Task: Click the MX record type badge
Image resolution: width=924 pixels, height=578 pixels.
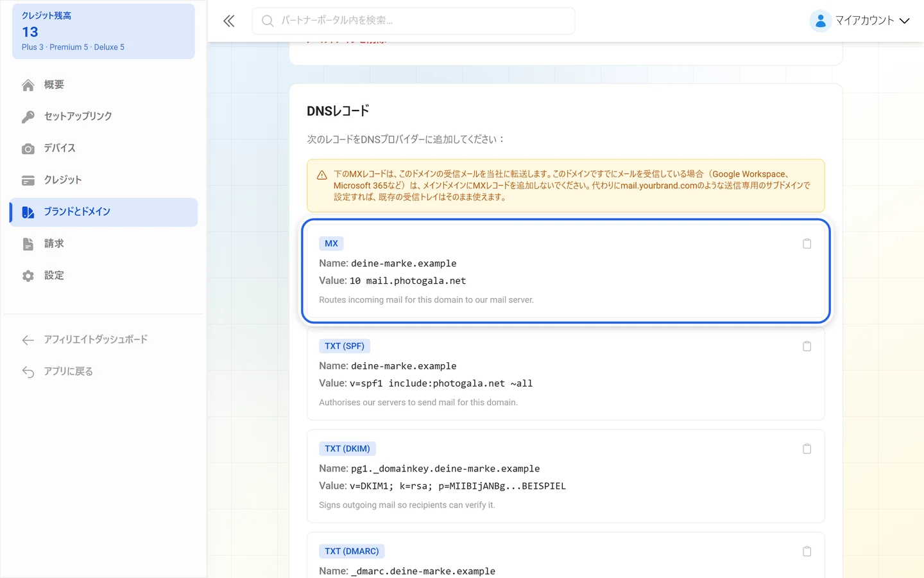Action: tap(331, 243)
